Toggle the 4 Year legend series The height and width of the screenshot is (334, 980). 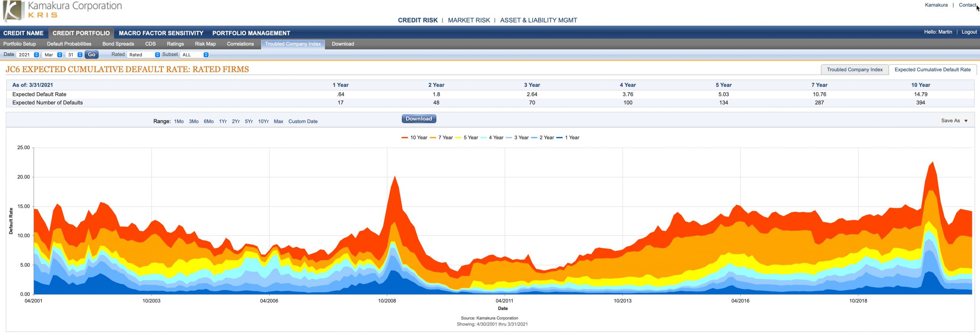(x=492, y=138)
